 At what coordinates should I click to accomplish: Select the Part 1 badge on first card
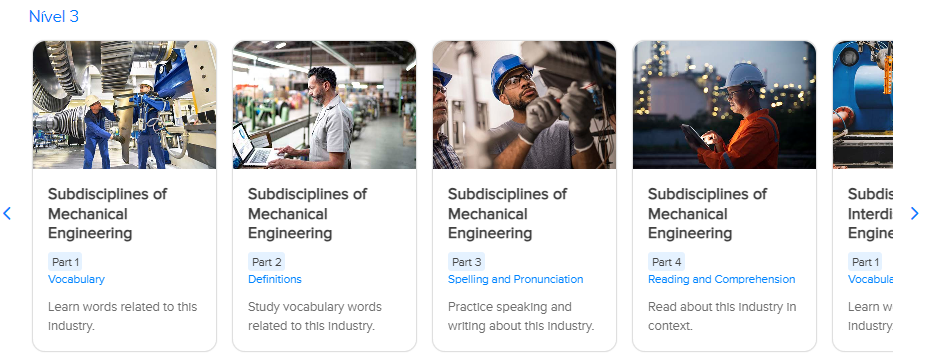66,262
